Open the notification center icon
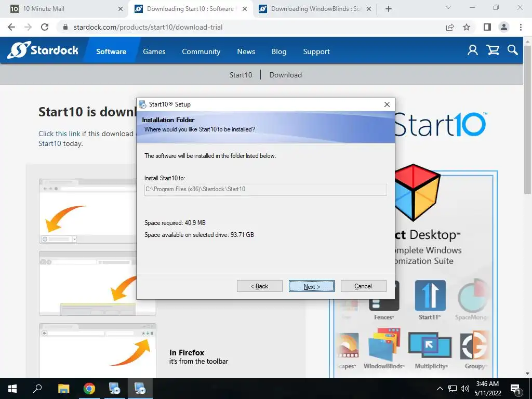Viewport: 532px width, 399px height. click(x=516, y=389)
